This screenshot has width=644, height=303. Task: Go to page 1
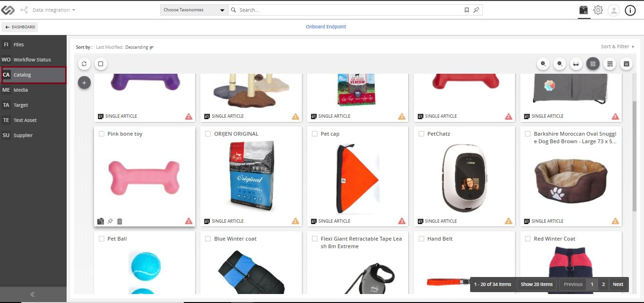592,284
